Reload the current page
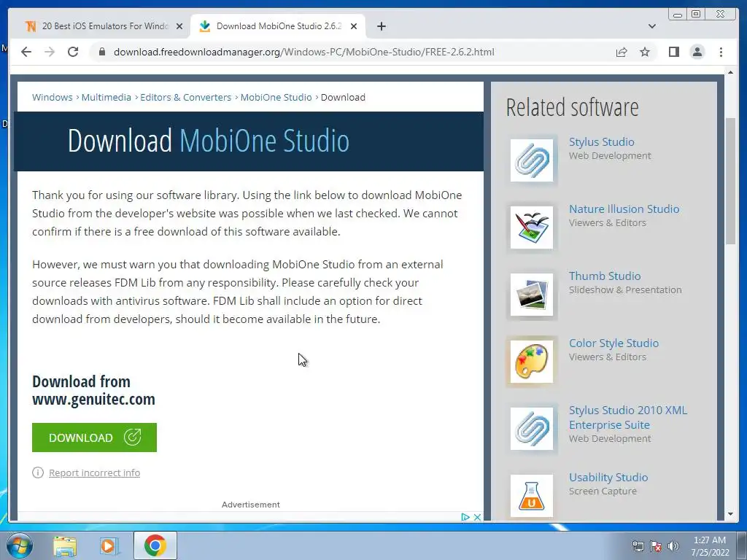747x560 pixels. click(73, 52)
